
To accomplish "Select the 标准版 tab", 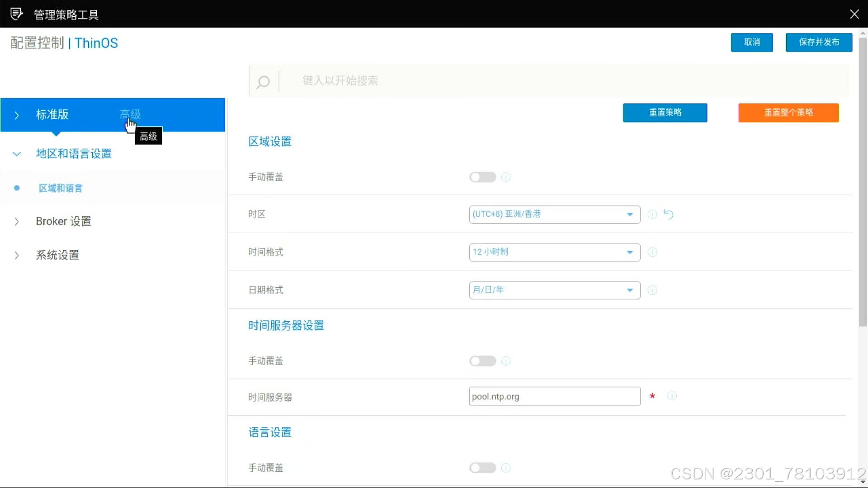I will coord(52,114).
